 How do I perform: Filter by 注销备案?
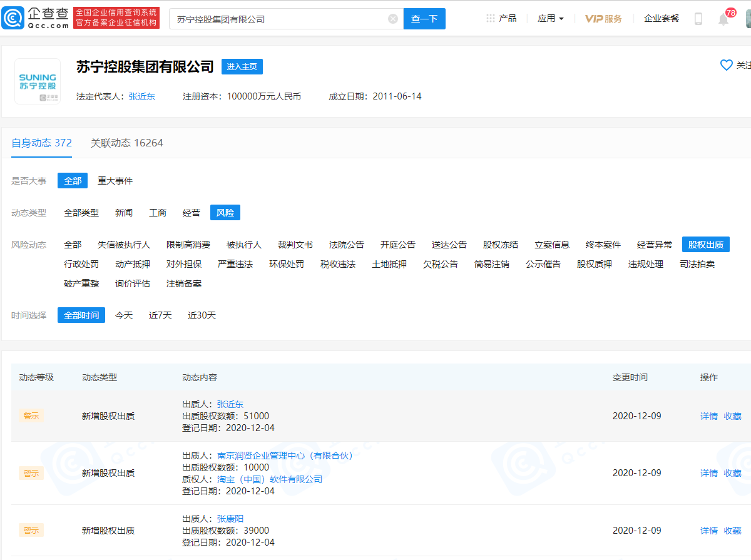[x=184, y=283]
